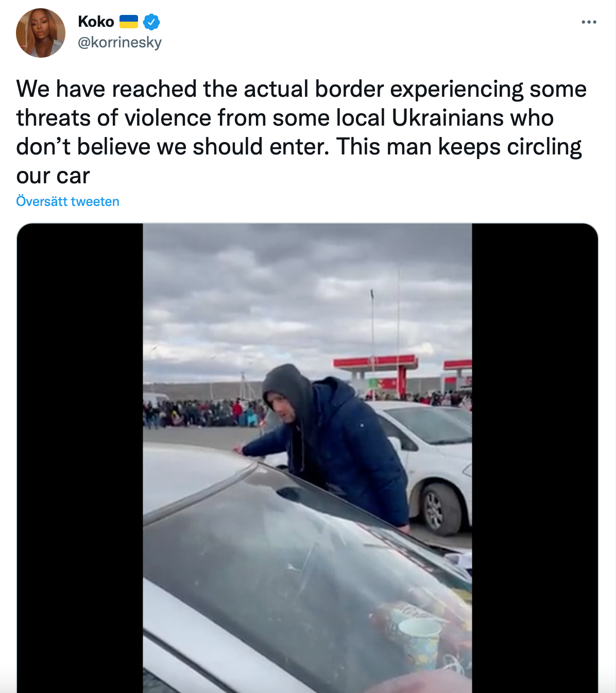Image resolution: width=616 pixels, height=693 pixels.
Task: Click the Ukrainian flag emoji beside Koko
Action: pyautogui.click(x=129, y=22)
